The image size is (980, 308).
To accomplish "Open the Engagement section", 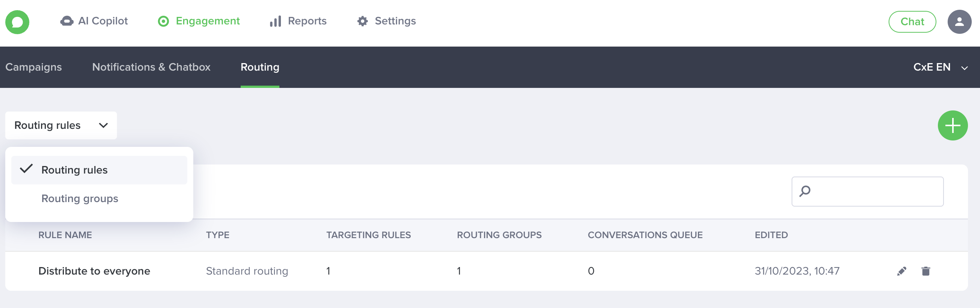I will click(x=199, y=21).
